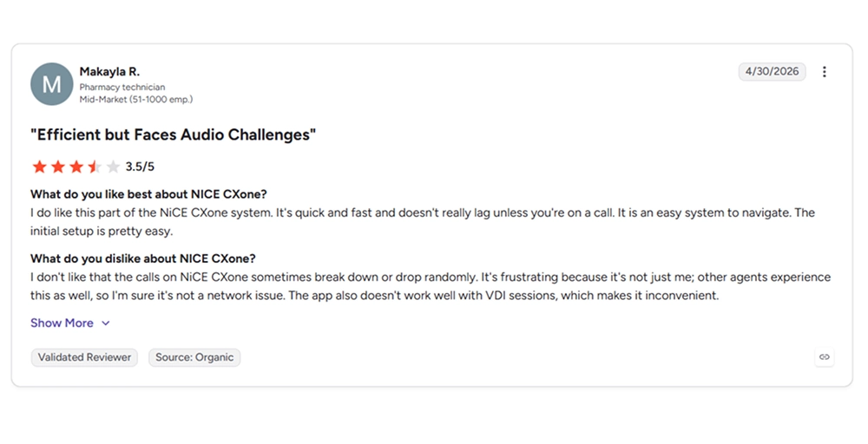The image size is (868, 444).
Task: Click heading What do you like best
Action: pos(148,194)
